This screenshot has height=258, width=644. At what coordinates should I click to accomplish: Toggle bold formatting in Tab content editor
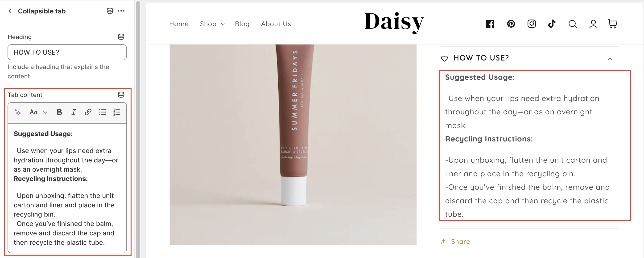coord(59,112)
